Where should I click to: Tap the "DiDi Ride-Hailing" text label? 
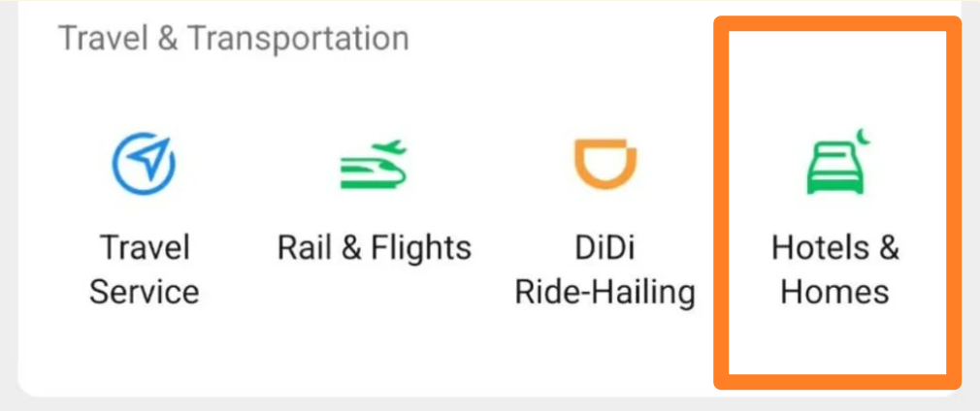tap(604, 269)
